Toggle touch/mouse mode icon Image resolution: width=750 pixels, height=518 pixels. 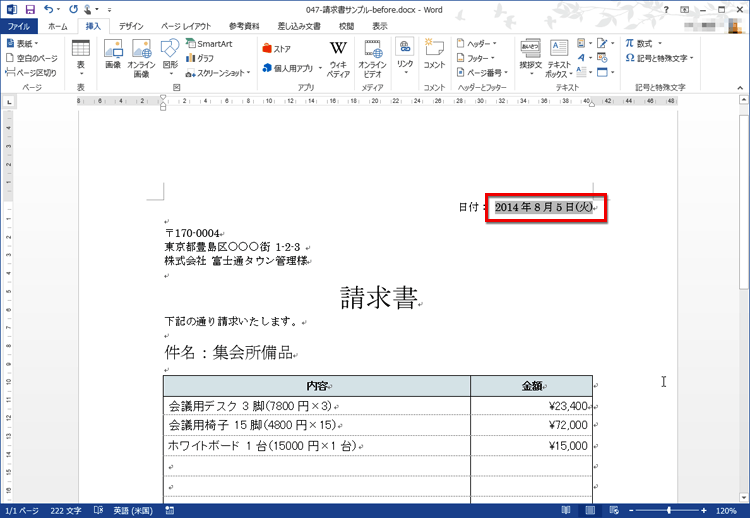(88, 9)
